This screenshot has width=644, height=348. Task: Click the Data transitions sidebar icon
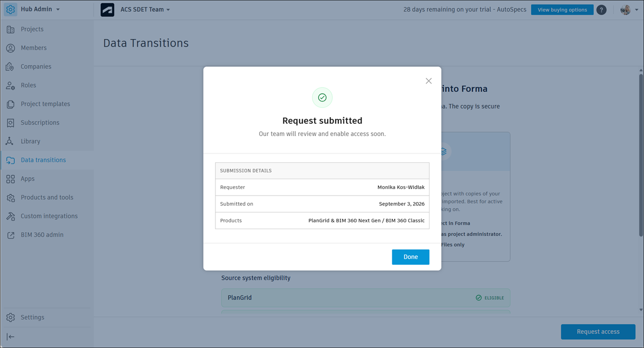coord(10,160)
